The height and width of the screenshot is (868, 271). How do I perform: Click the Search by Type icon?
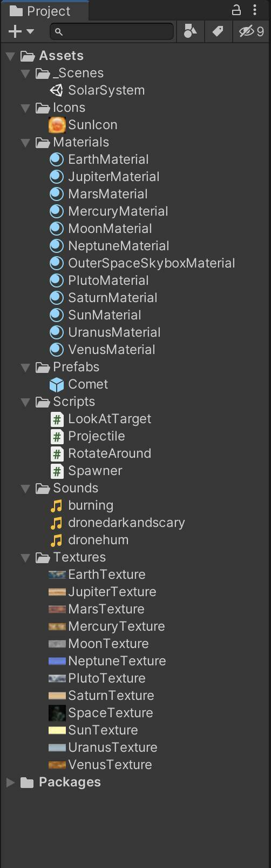click(x=190, y=31)
